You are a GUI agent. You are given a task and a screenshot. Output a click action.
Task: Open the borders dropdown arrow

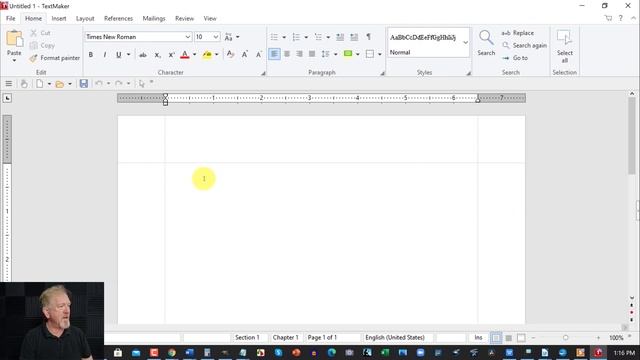(x=380, y=54)
